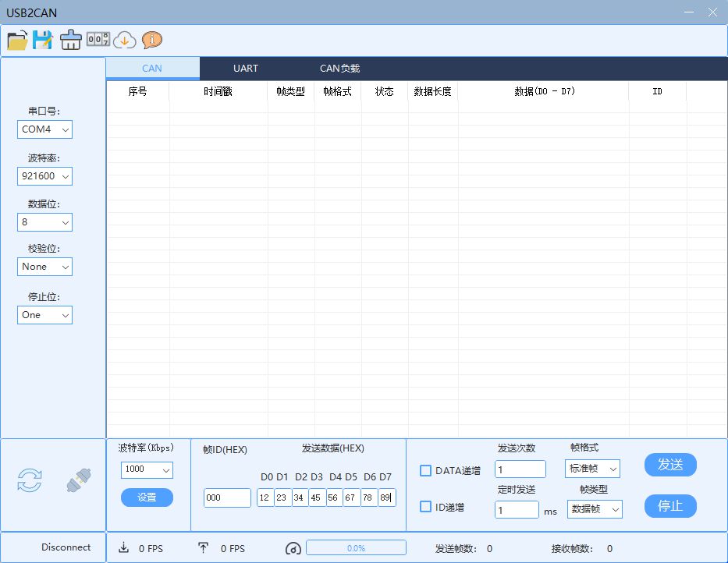This screenshot has width=728, height=563.
Task: Expand the 校验位 None dropdown
Action: 44,267
